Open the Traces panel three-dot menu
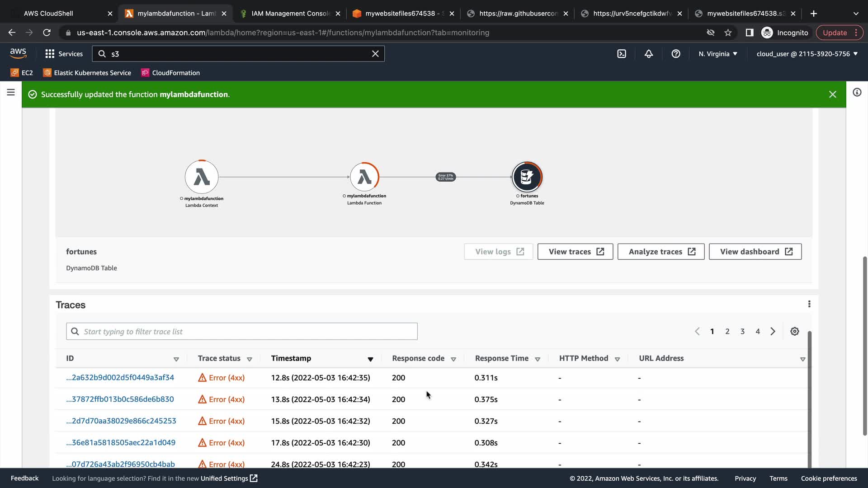This screenshot has width=868, height=488. coord(809,304)
